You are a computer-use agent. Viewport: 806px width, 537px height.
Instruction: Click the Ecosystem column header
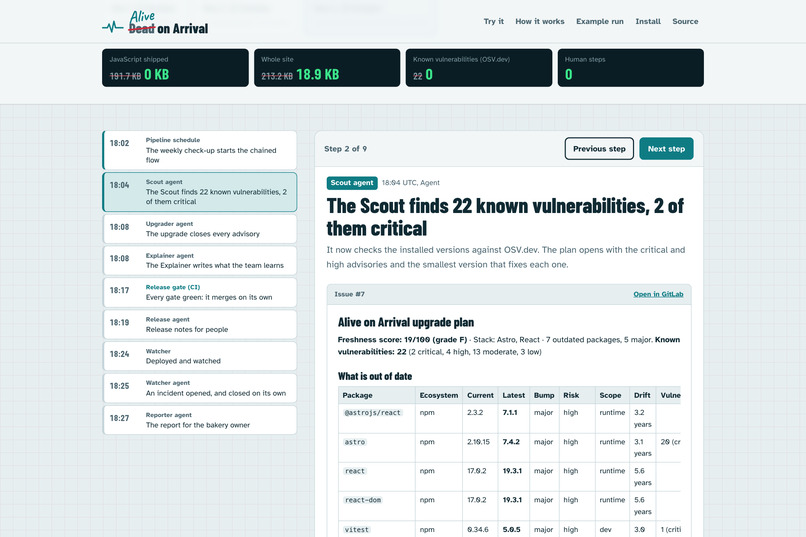pos(438,395)
